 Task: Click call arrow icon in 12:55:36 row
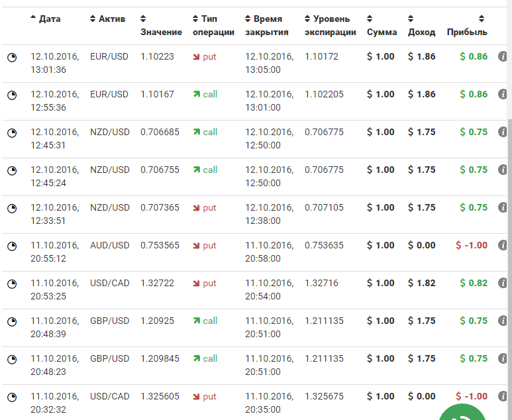196,94
